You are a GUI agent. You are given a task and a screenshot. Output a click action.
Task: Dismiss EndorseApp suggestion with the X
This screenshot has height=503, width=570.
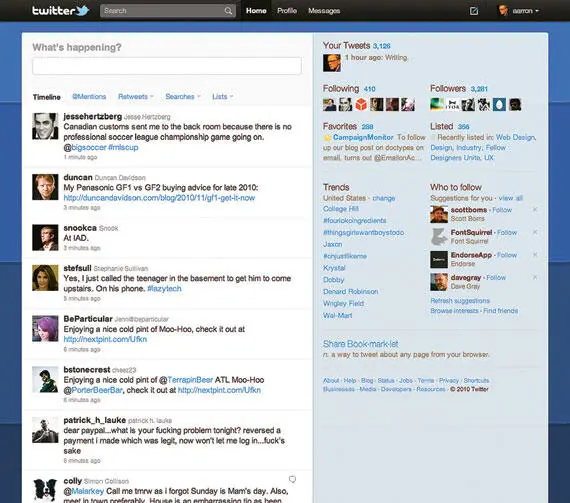tap(535, 255)
